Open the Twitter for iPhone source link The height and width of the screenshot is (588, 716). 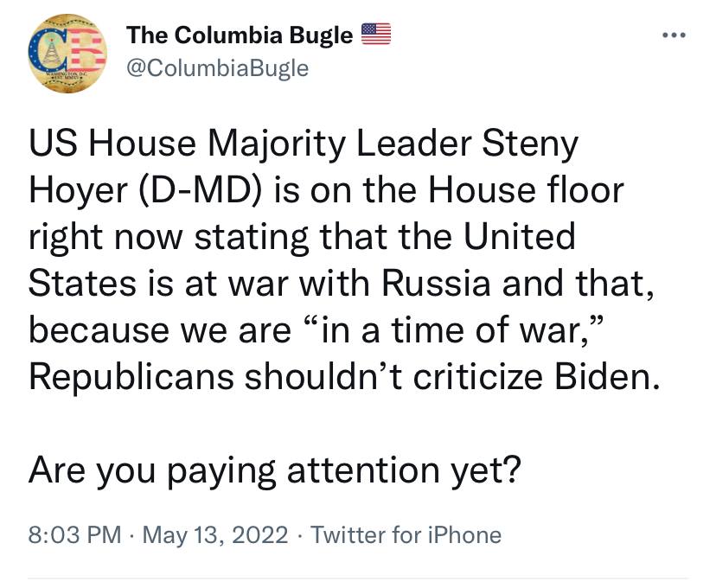406,534
